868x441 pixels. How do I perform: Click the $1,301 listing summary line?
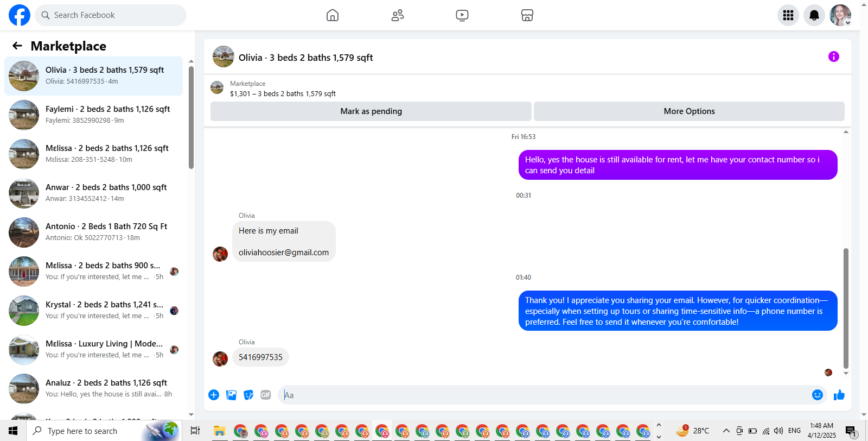coord(283,94)
